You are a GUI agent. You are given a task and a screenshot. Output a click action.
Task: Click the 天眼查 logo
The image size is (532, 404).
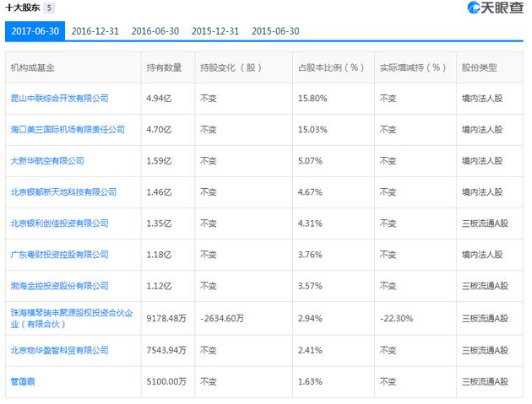click(495, 8)
